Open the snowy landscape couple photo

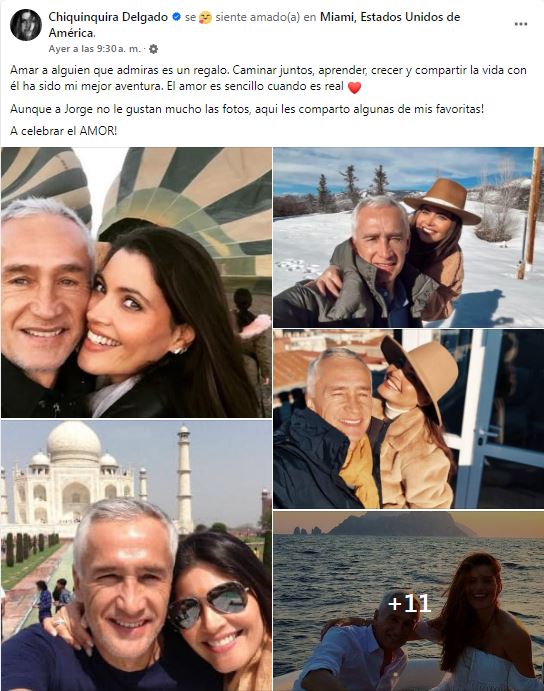[408, 237]
